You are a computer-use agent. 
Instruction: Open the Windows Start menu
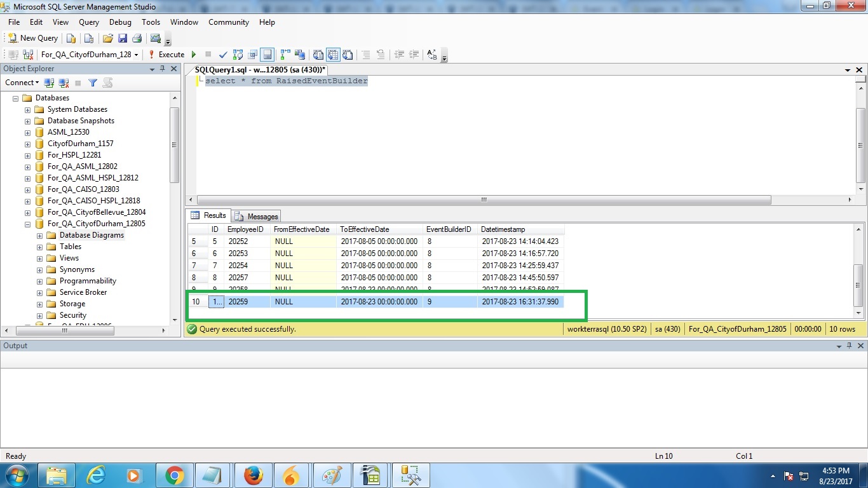click(17, 475)
